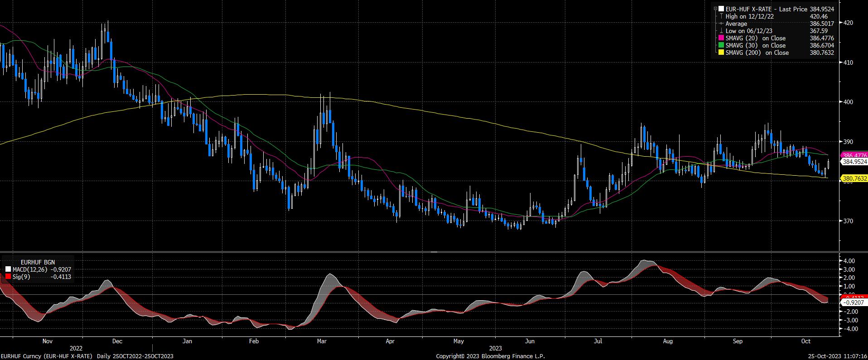This screenshot has height=360, width=868.
Task: Click the 'Jan' date axis label
Action: [x=187, y=341]
